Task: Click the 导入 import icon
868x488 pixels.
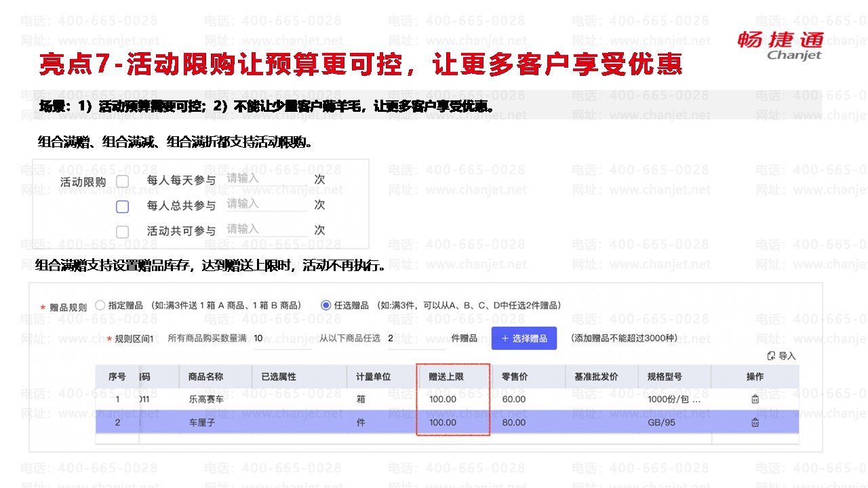Action: click(x=770, y=356)
